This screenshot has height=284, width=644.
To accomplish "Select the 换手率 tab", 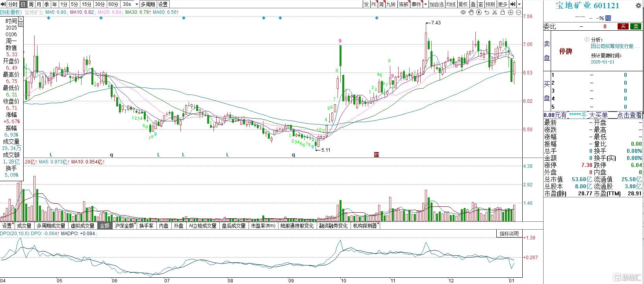I will click(x=146, y=226).
